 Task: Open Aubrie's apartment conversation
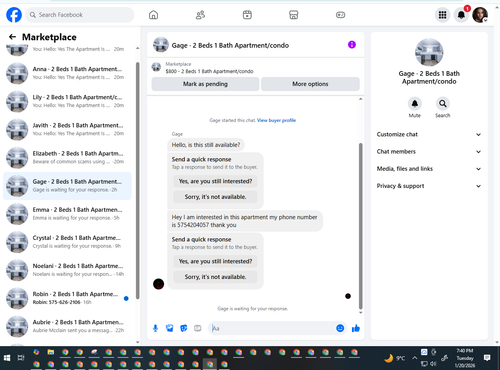[x=67, y=326]
